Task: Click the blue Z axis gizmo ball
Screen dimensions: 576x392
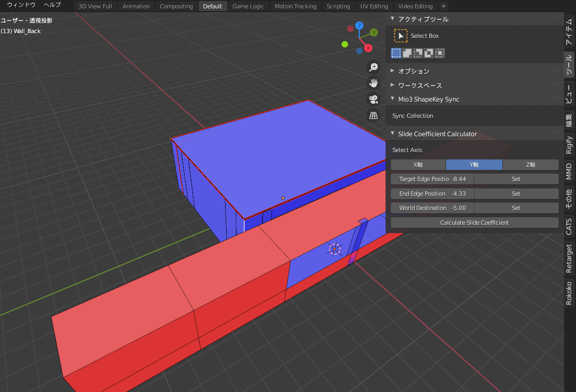Action: tap(359, 26)
